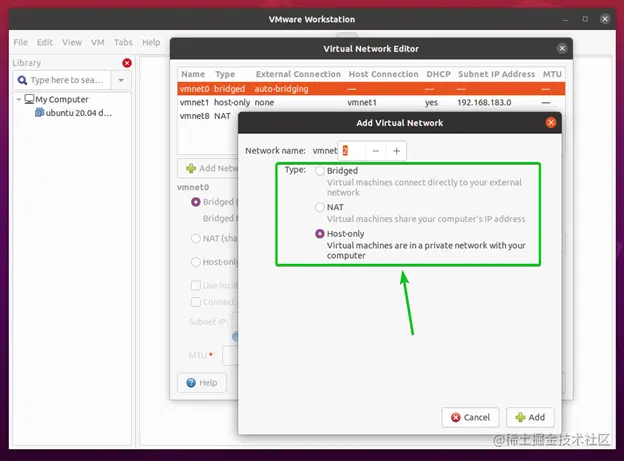Click the My Computer monitor icon
Screen dimensions: 624x461
(x=29, y=99)
